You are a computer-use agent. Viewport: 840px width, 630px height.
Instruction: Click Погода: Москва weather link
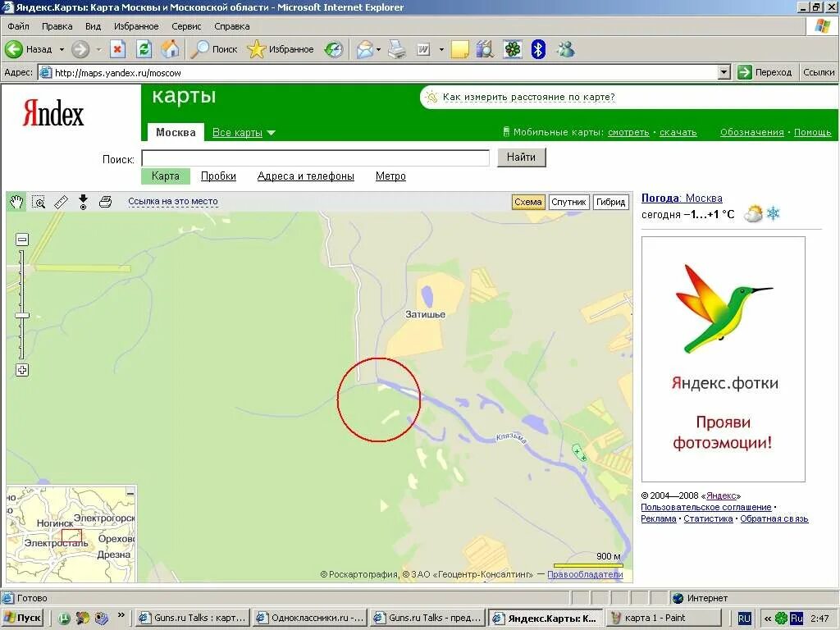[x=682, y=199]
